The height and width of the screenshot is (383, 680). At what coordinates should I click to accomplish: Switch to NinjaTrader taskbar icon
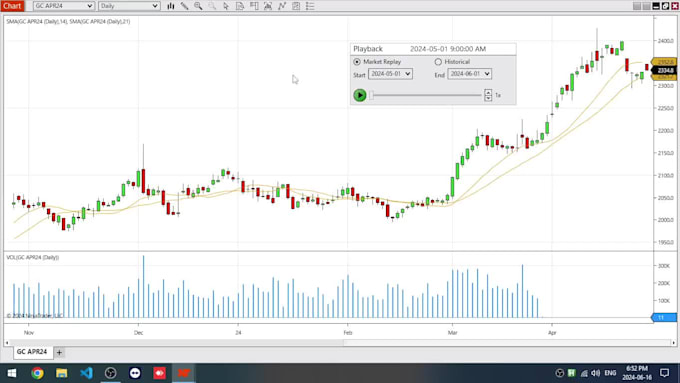(184, 373)
